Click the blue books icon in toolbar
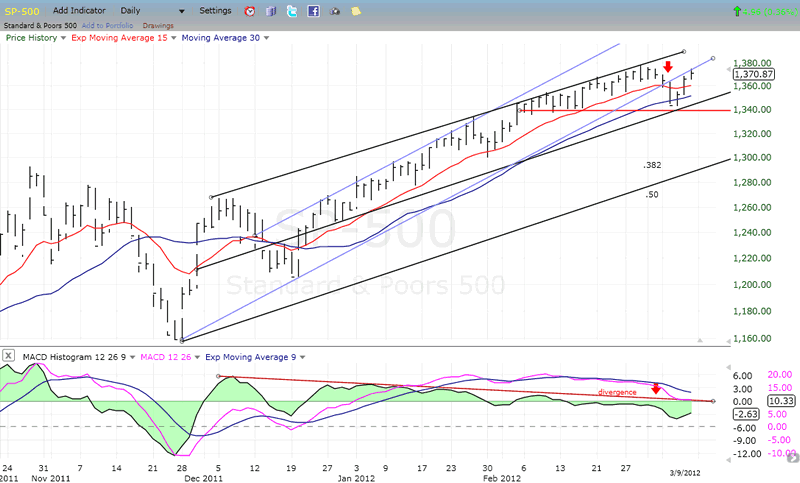800x483 pixels. pyautogui.click(x=271, y=11)
